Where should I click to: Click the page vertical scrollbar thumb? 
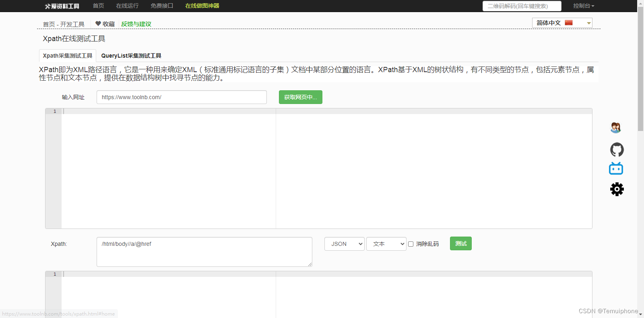coord(640,69)
